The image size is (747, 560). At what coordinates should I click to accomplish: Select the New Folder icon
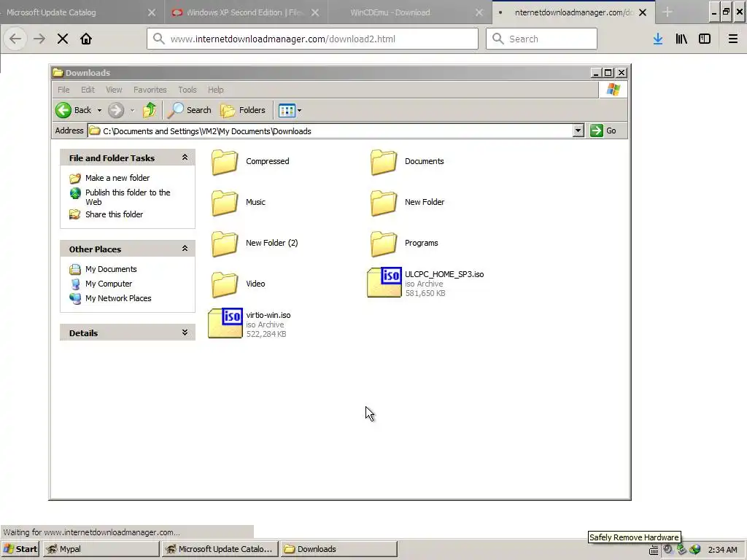pyautogui.click(x=384, y=203)
